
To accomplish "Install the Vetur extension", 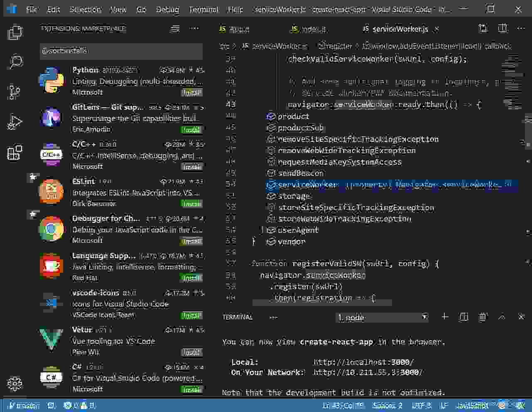I will 192,352.
